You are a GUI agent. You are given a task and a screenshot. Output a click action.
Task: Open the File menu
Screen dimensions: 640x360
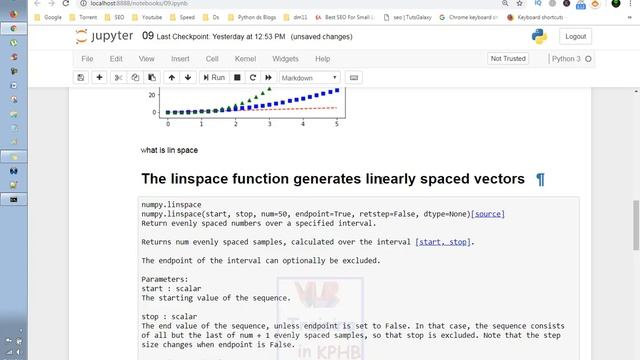(87, 59)
